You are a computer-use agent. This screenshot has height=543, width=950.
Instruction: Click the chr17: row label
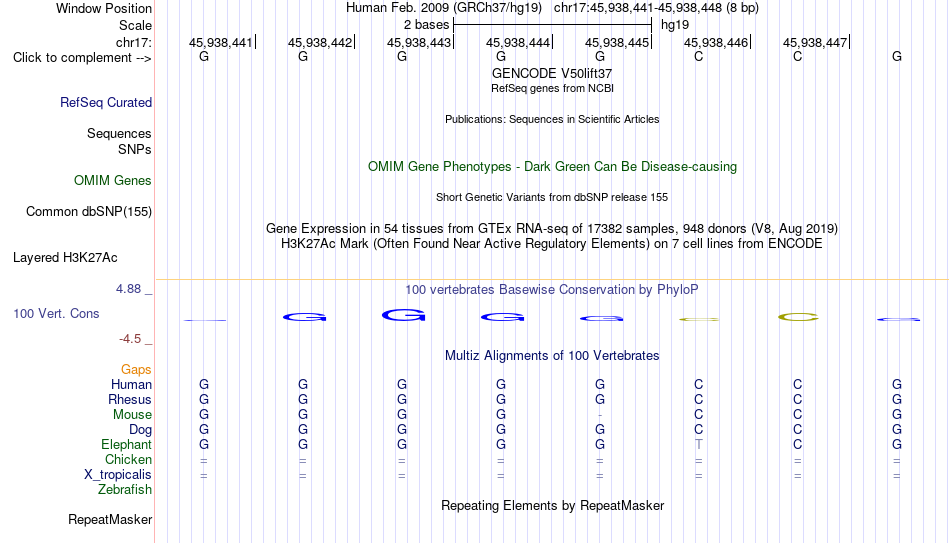pyautogui.click(x=134, y=42)
